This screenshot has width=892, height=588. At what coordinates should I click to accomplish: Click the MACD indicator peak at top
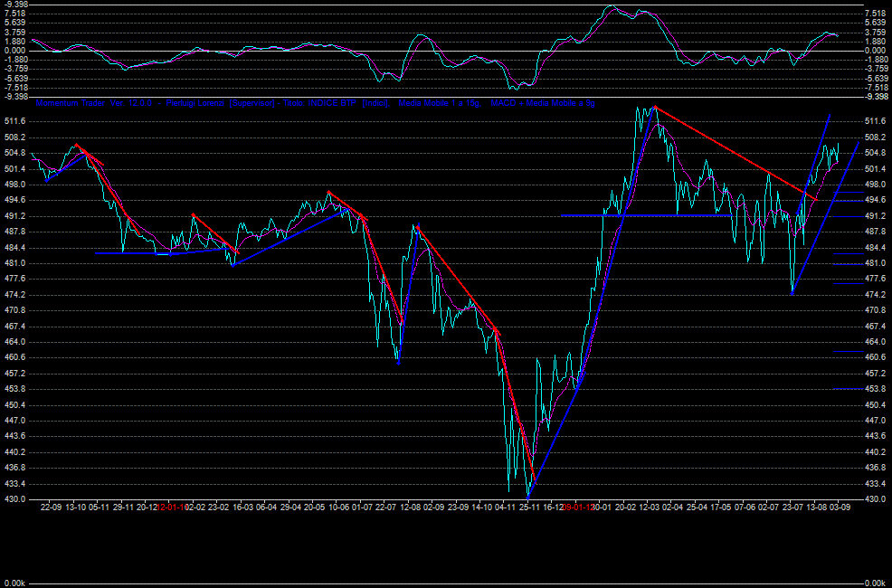[613, 7]
